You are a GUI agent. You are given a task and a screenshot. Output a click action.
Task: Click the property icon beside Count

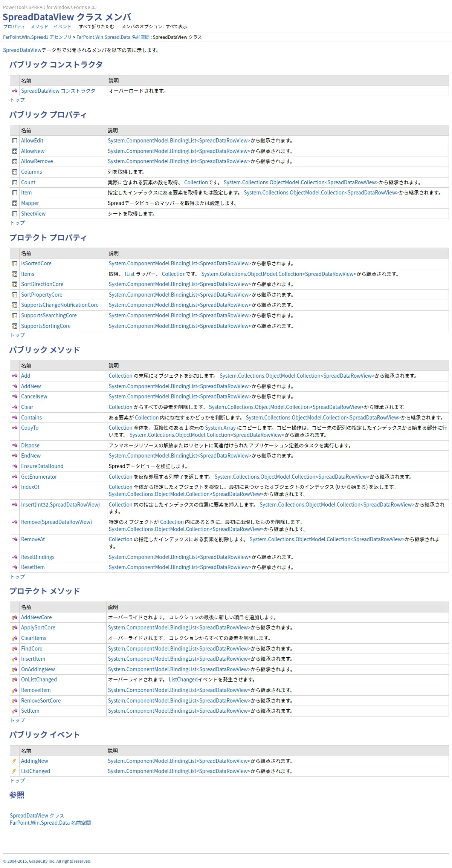tap(15, 182)
